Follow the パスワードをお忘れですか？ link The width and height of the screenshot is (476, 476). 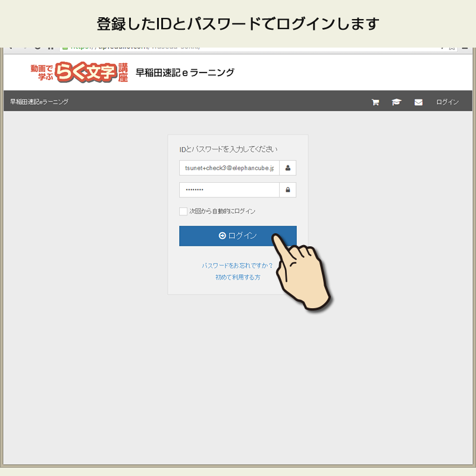tap(237, 265)
